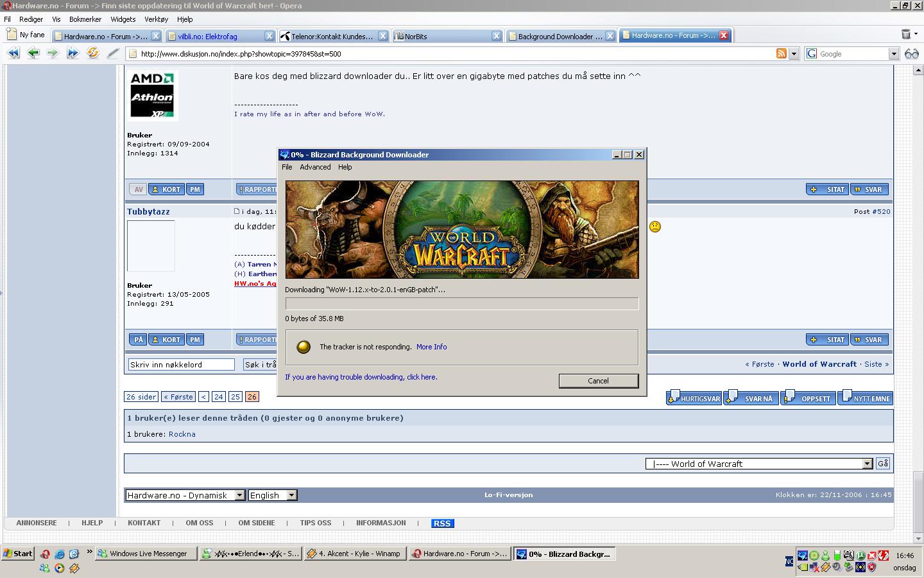Click the Ny fane new tab button
Viewport: 924px width, 578px height.
point(26,35)
